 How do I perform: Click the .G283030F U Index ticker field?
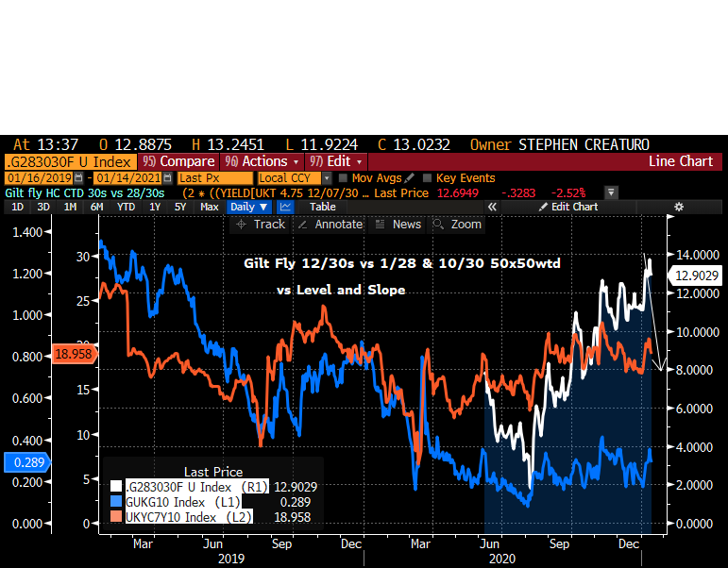click(71, 162)
